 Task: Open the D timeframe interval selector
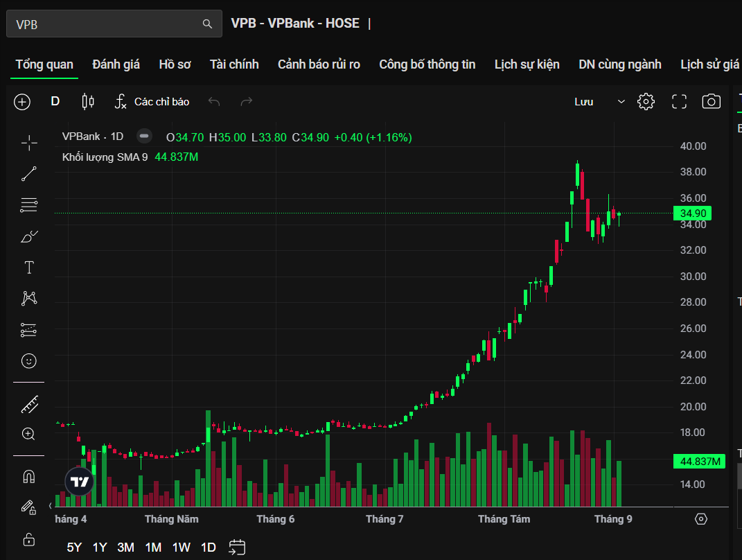pos(55,101)
